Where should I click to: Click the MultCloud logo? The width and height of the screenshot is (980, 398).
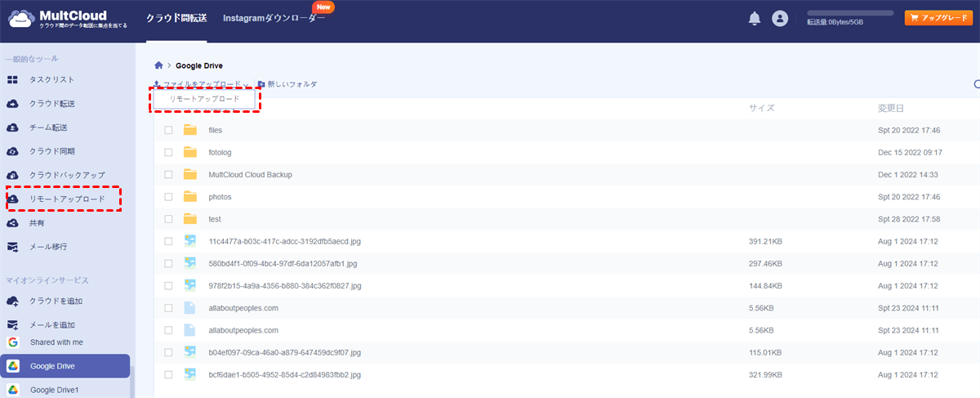[67, 20]
